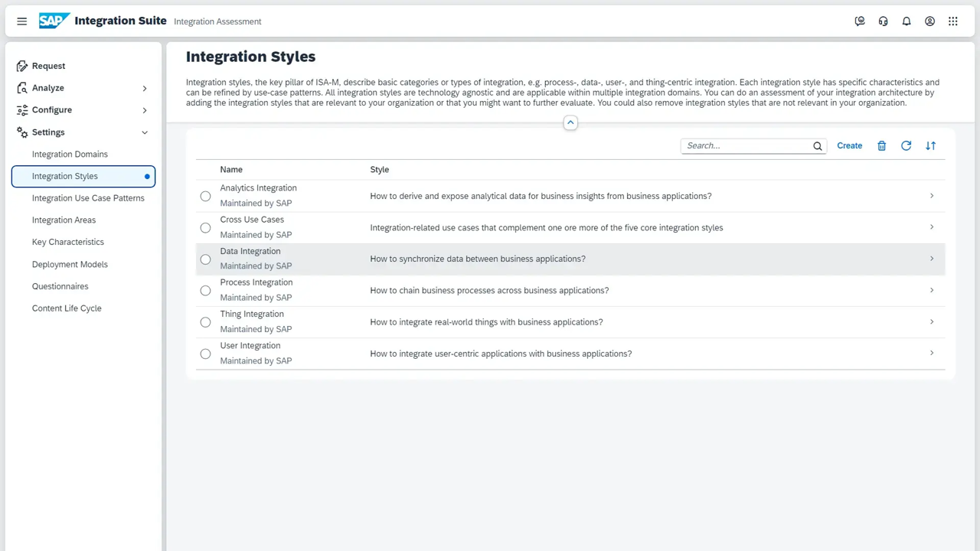980x551 pixels.
Task: Select the User Integration radio button
Action: (205, 354)
